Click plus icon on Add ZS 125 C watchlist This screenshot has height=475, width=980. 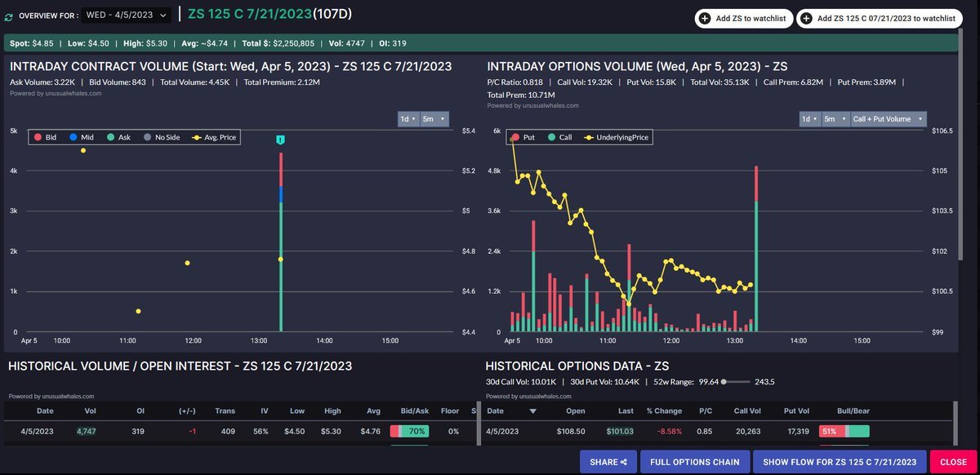(808, 19)
